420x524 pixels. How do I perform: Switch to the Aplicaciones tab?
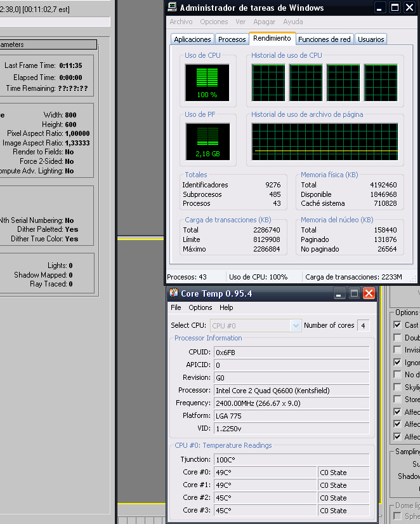(x=192, y=39)
